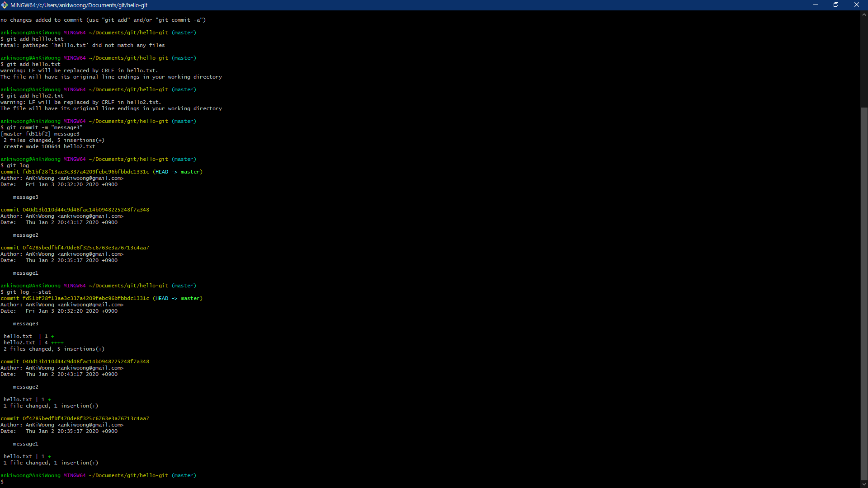Click the Git Bash icon in title bar
868x488 pixels.
click(5, 5)
